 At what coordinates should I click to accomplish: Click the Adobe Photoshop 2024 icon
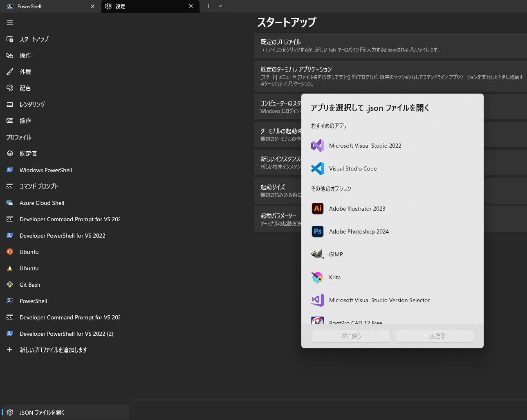pos(318,231)
